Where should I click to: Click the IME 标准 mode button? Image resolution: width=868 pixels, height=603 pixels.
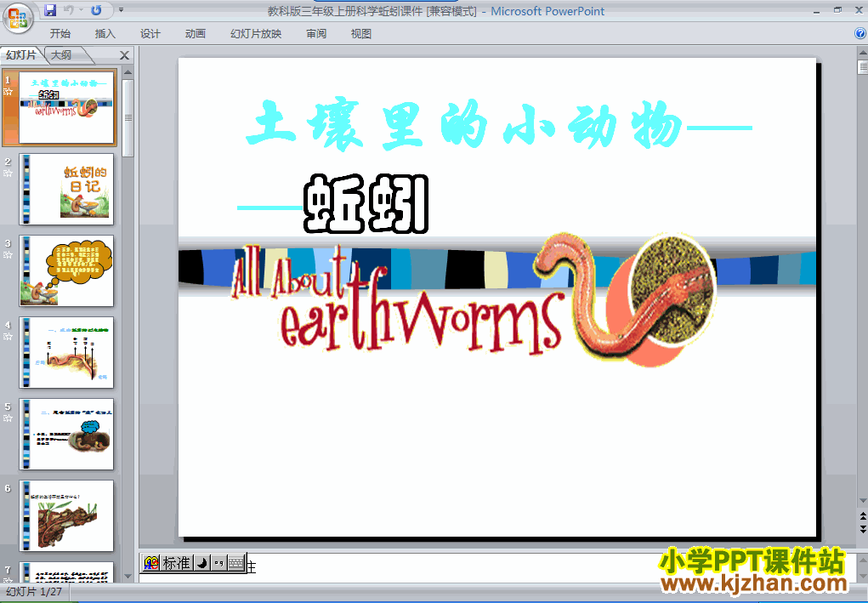177,563
